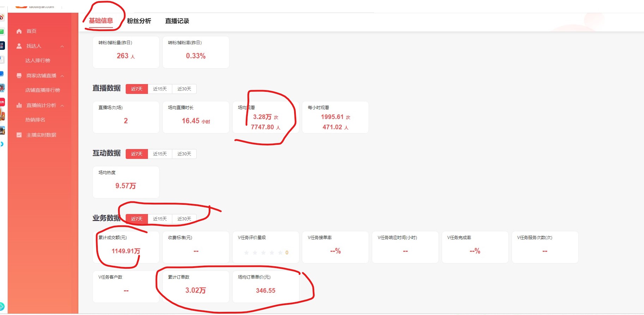Switch to the 粉丝分析 tab
The image size is (644, 315).
click(x=139, y=21)
